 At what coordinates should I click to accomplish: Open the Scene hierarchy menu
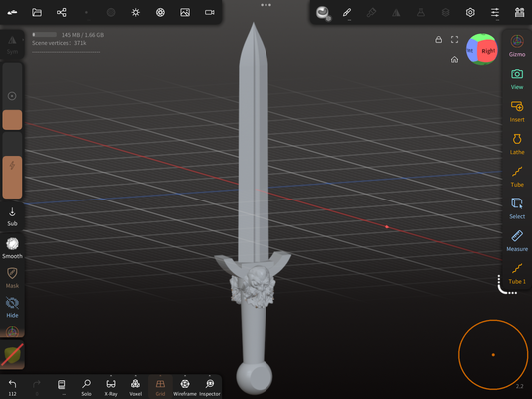coord(62,13)
